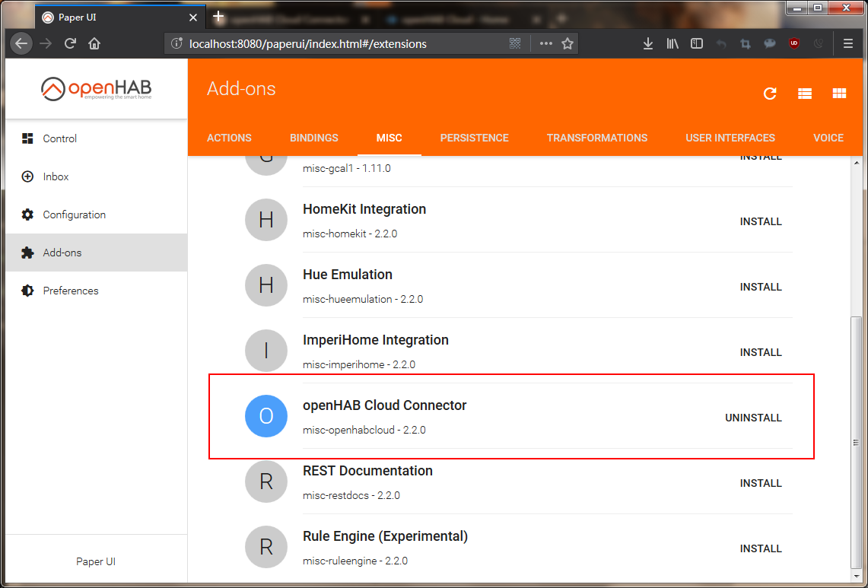Click the browser back arrow button
This screenshot has height=588, width=868.
pos(21,43)
